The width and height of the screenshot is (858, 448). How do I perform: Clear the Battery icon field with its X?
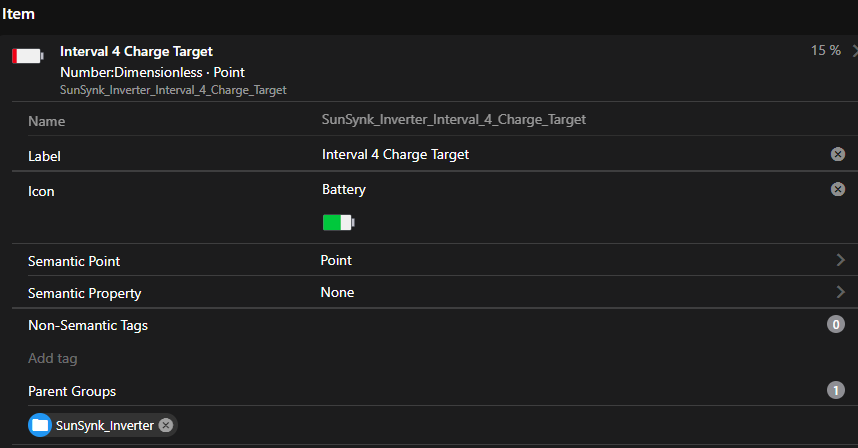coord(838,189)
